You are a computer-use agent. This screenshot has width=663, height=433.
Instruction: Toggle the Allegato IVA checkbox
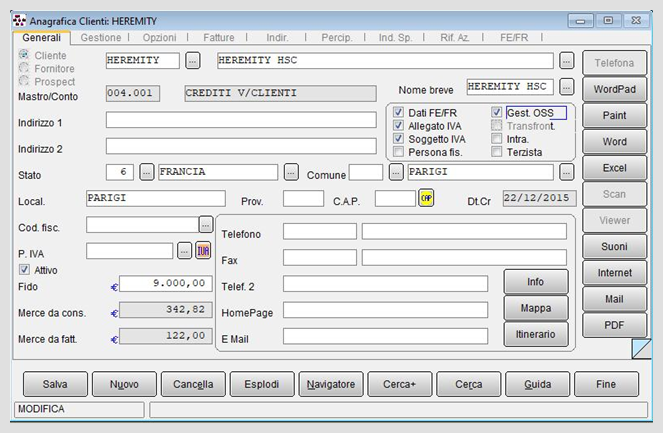coord(398,126)
